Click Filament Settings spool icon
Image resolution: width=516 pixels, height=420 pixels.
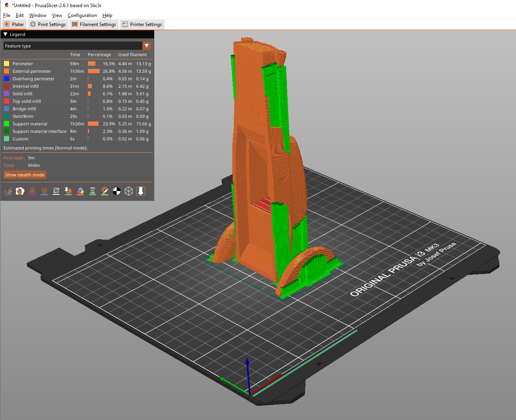point(75,25)
